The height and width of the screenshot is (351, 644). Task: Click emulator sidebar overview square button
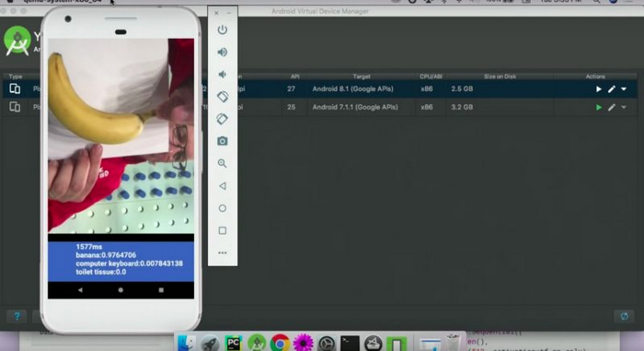pyautogui.click(x=223, y=230)
